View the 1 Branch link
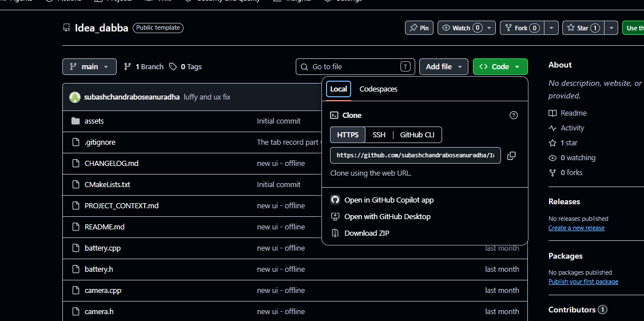 [x=144, y=66]
